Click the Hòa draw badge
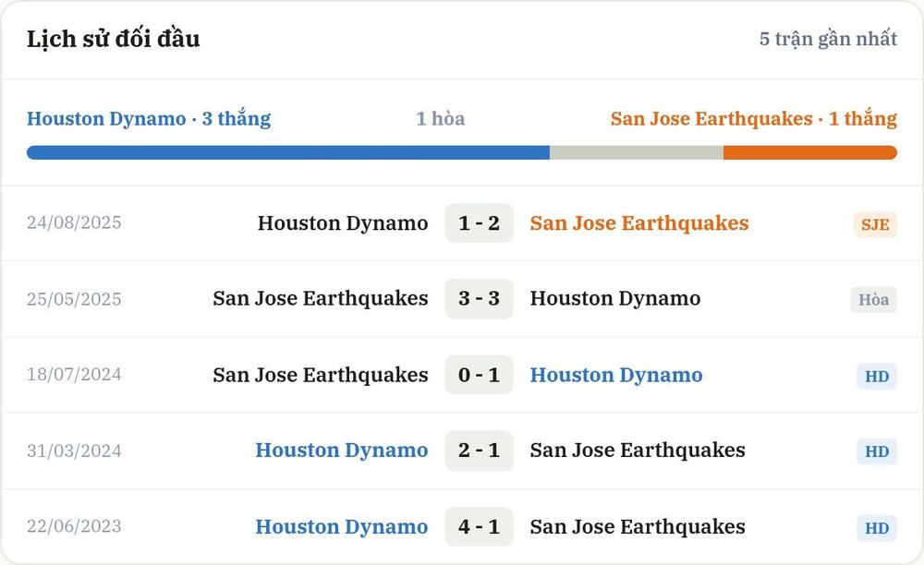This screenshot has height=565, width=924. point(873,299)
